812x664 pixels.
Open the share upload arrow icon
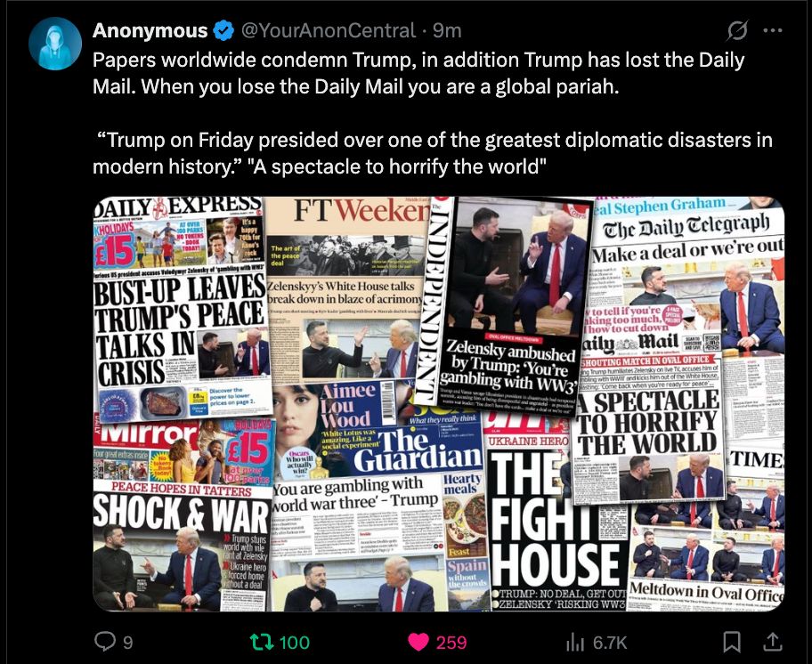pos(773,643)
